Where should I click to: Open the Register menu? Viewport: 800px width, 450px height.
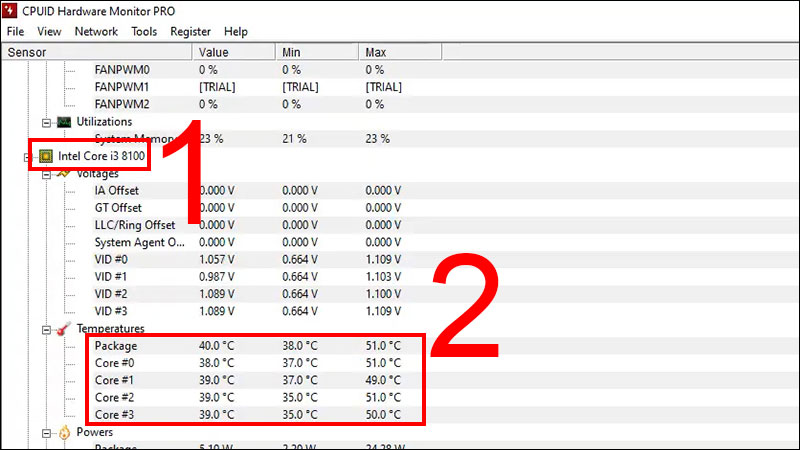(x=190, y=31)
